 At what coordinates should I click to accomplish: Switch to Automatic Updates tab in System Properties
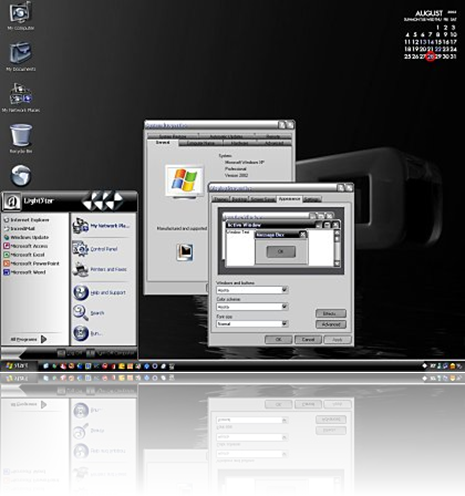tap(226, 136)
